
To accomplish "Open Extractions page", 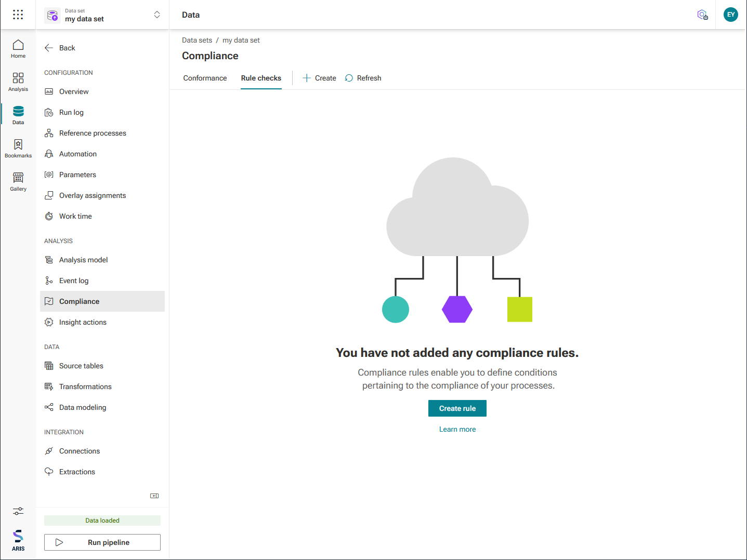I will (102, 472).
